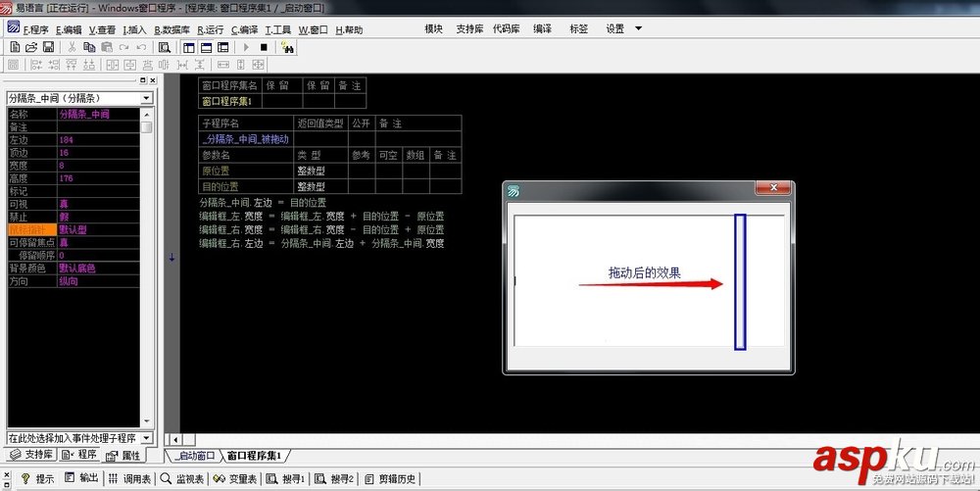
Task: Click the Paste clipboard icon
Action: [x=107, y=47]
